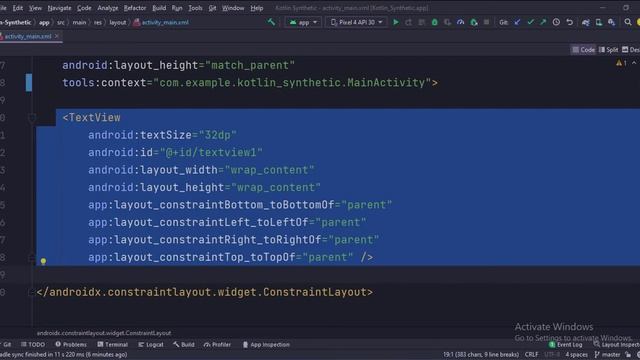Open the App Inspection tool window
640x360 pixels.
[x=266, y=344]
